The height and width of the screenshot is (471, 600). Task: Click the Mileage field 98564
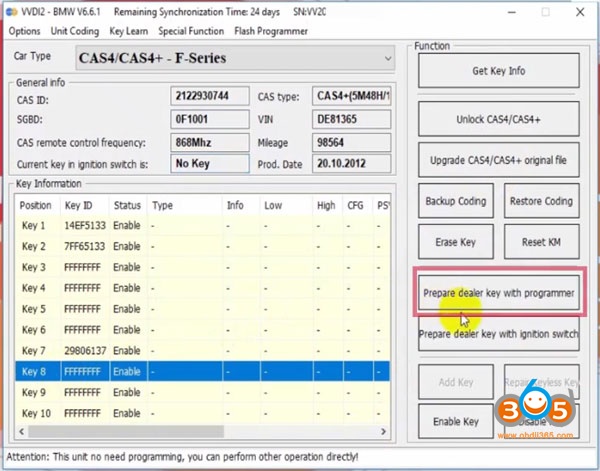pyautogui.click(x=352, y=143)
